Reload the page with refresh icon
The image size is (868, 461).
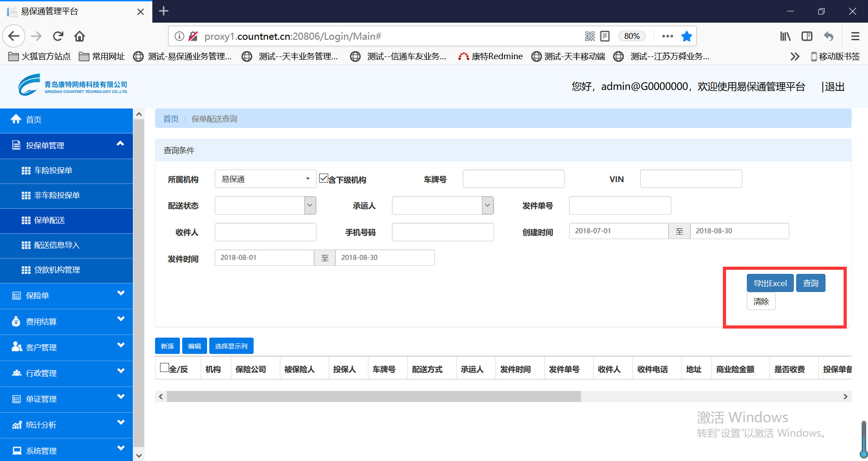[58, 36]
